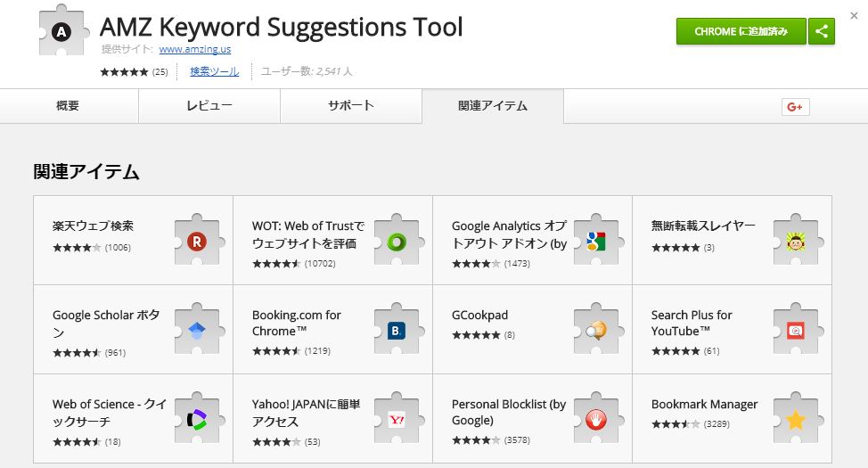Click Search Plus for YouTube title

pyautogui.click(x=692, y=323)
